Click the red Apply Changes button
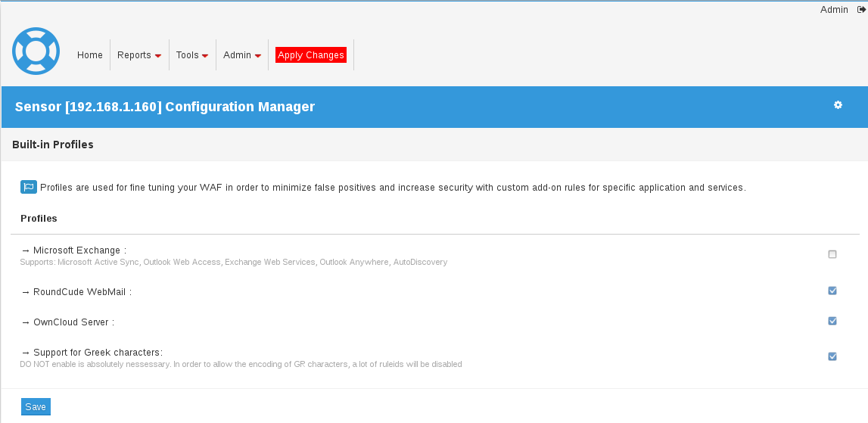 310,54
